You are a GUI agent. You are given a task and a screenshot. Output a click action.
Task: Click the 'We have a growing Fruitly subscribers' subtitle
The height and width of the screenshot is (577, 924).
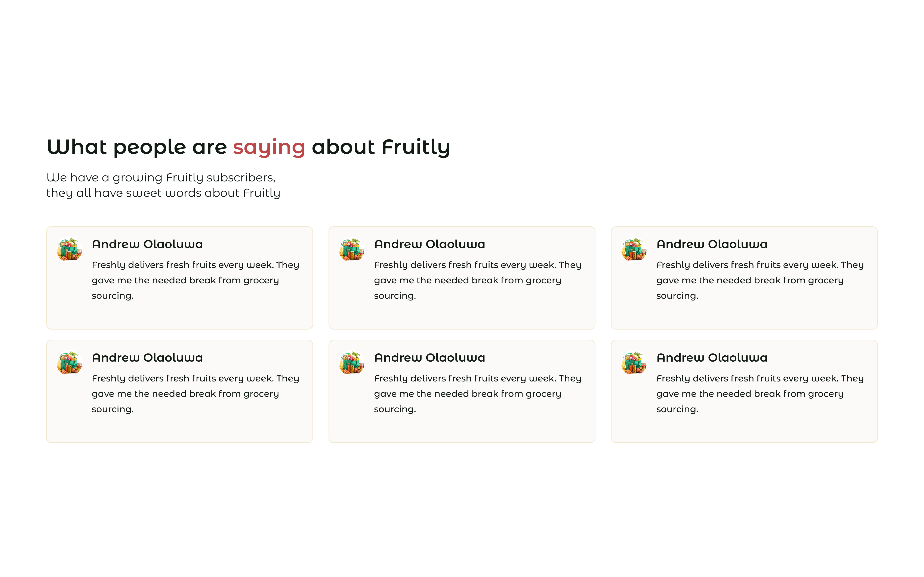(161, 178)
